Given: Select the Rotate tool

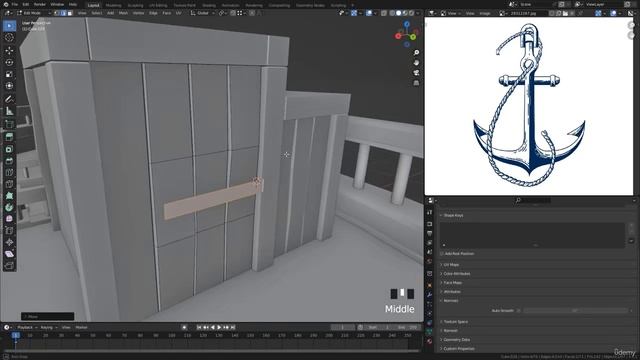Looking at the screenshot, I should (9, 62).
